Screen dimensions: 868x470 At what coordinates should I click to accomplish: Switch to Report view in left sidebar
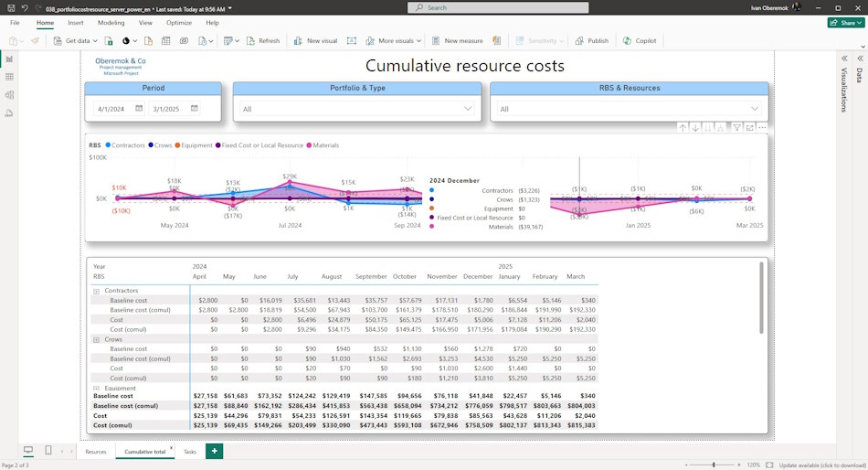coord(9,59)
